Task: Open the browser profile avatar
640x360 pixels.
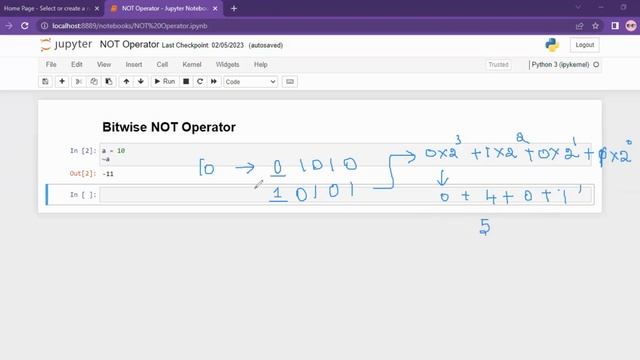Action: click(x=631, y=26)
